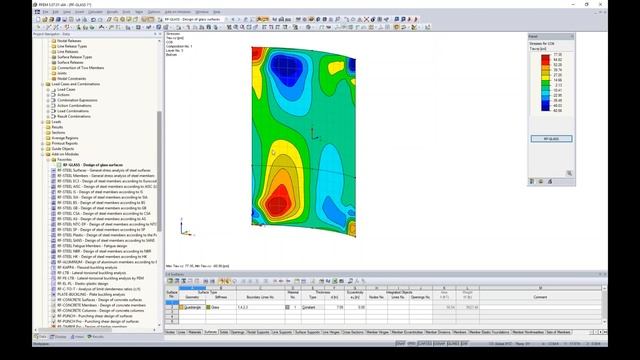Click the Redo arrow in the toolbar
This screenshot has height=360, width=640.
[x=100, y=19]
